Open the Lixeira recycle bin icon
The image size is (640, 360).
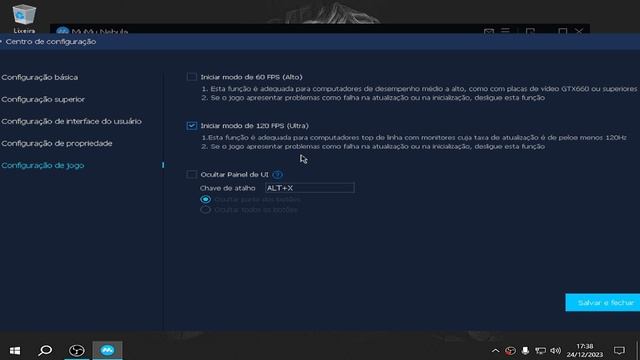click(x=24, y=18)
